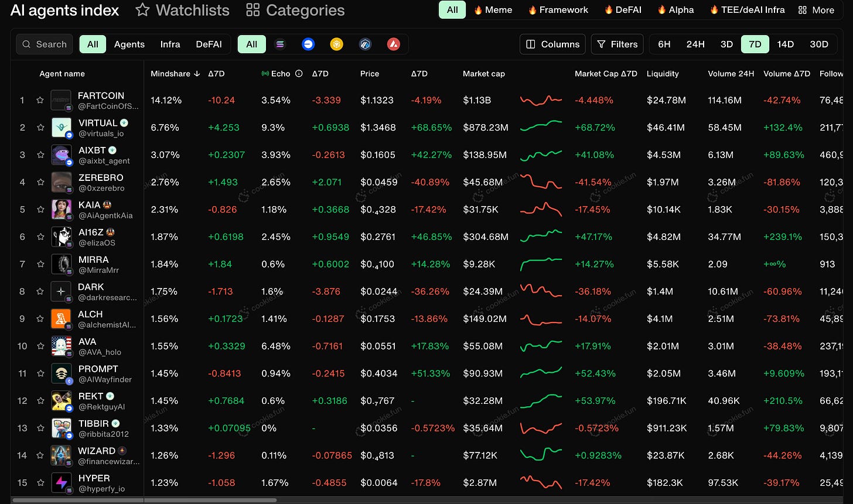The width and height of the screenshot is (853, 504).
Task: Star KAIA as a favorite
Action: click(x=40, y=210)
